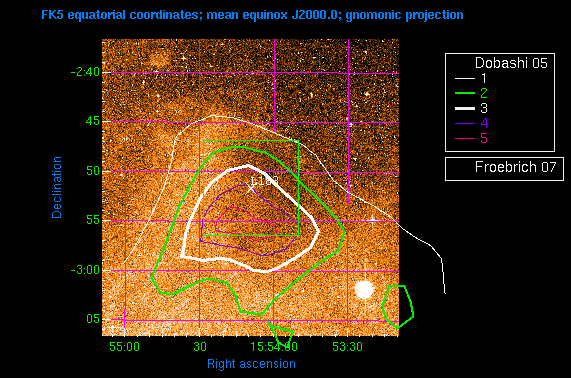
Task: Click the white X marker for L183
Action: 249,189
